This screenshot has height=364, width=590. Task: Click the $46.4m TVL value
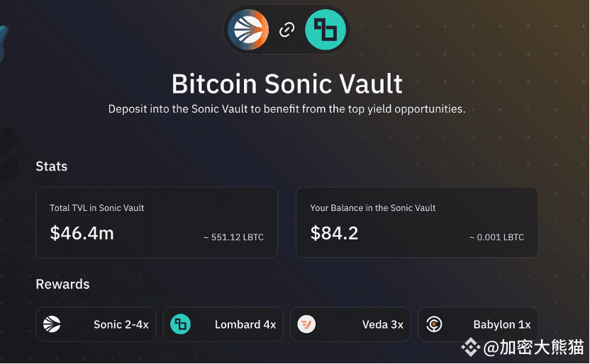pos(82,233)
